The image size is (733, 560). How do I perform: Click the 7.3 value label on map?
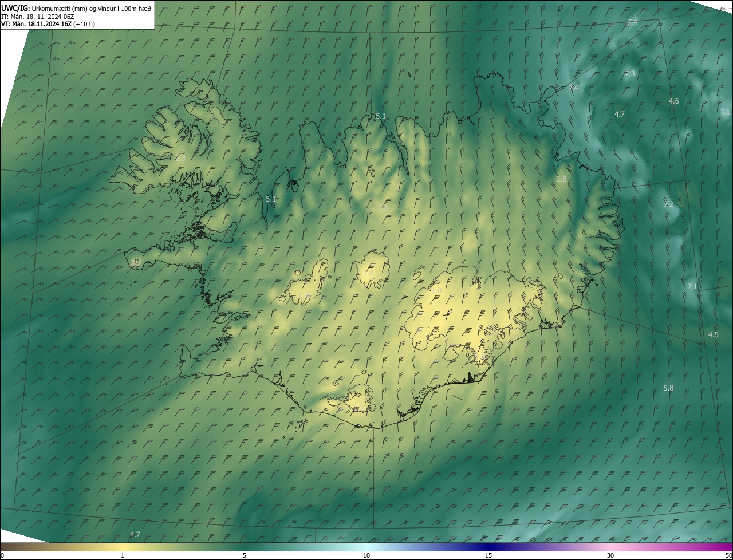click(630, 74)
